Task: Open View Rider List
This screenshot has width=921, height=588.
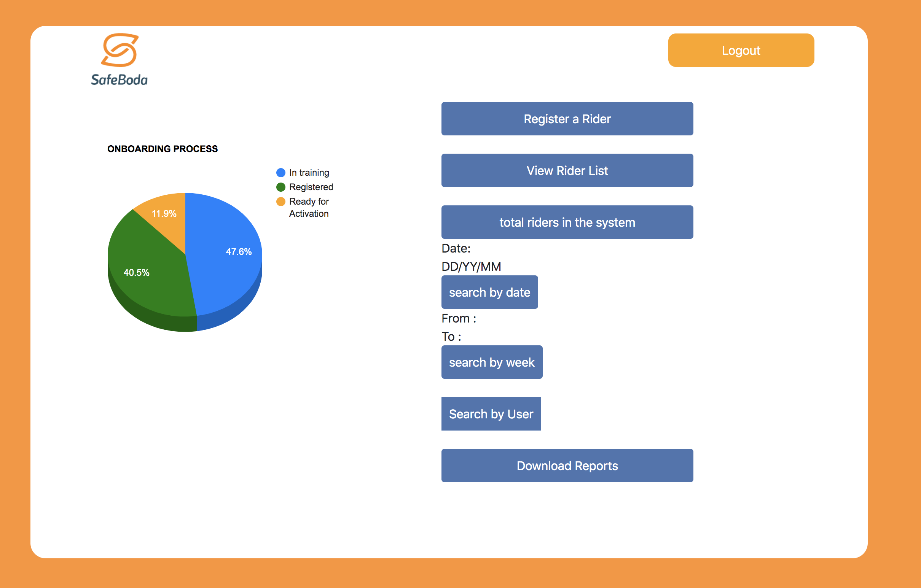Action: point(567,170)
